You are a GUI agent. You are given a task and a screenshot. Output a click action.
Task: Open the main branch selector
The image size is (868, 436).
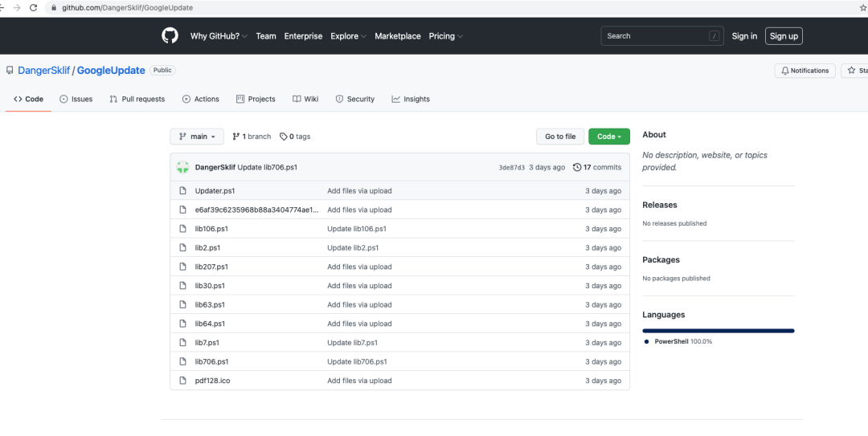click(x=197, y=137)
